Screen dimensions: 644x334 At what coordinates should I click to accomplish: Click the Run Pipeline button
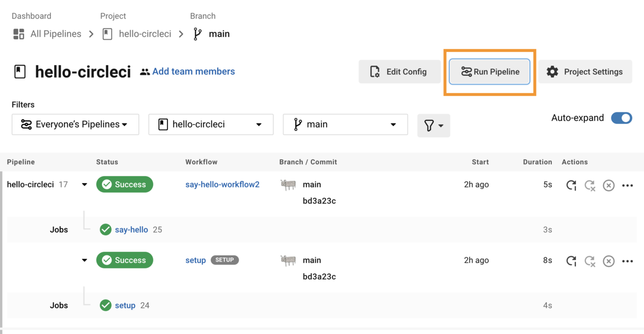tap(489, 72)
